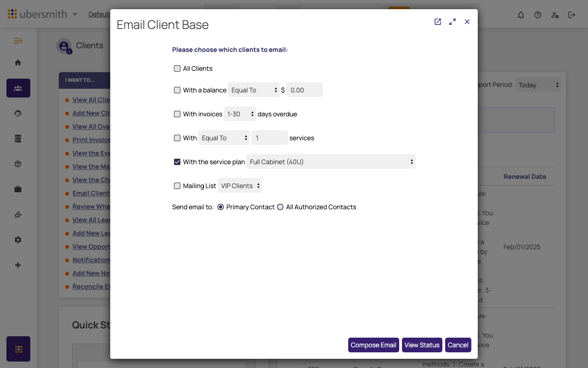Toggle the sidebar collapse menu icon
The image size is (588, 368).
18,41
